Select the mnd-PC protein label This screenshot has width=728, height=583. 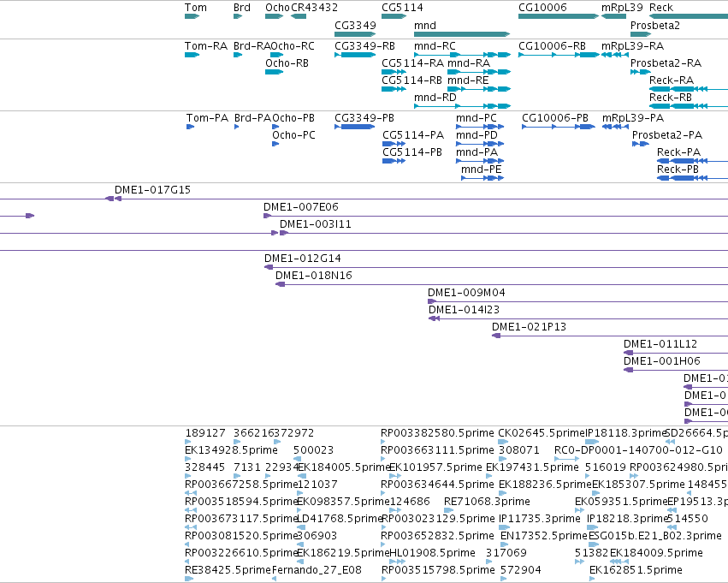point(476,118)
